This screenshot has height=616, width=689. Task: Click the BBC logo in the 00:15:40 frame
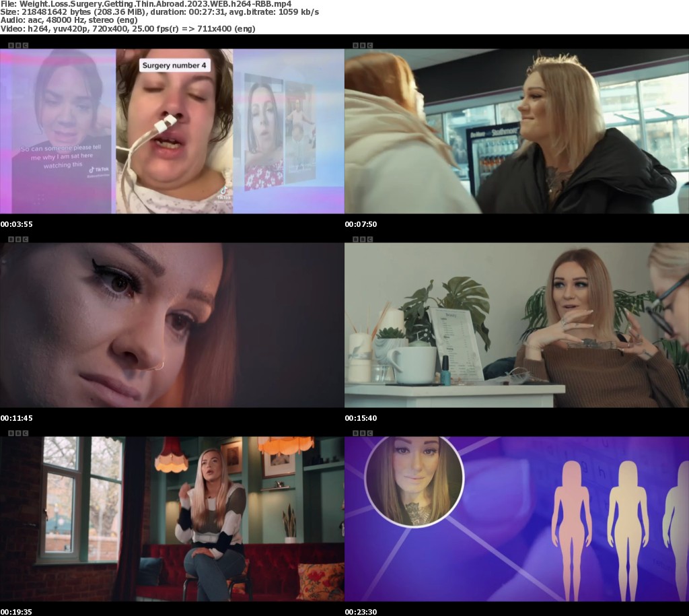362,239
